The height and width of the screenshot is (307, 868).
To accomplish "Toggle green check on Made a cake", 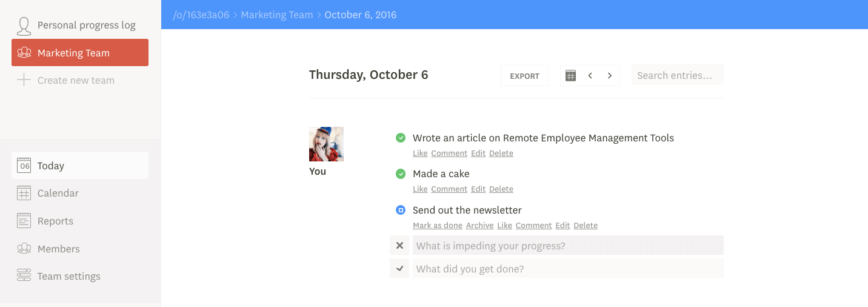I will (401, 174).
